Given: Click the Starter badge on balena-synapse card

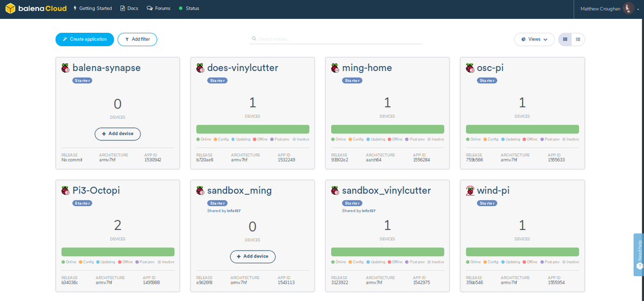Looking at the screenshot, I should pos(83,81).
